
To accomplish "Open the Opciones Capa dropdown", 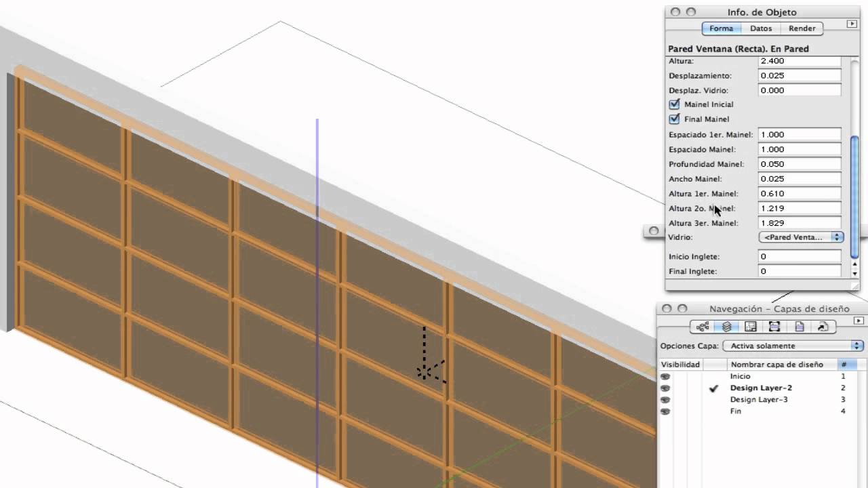I will point(793,346).
